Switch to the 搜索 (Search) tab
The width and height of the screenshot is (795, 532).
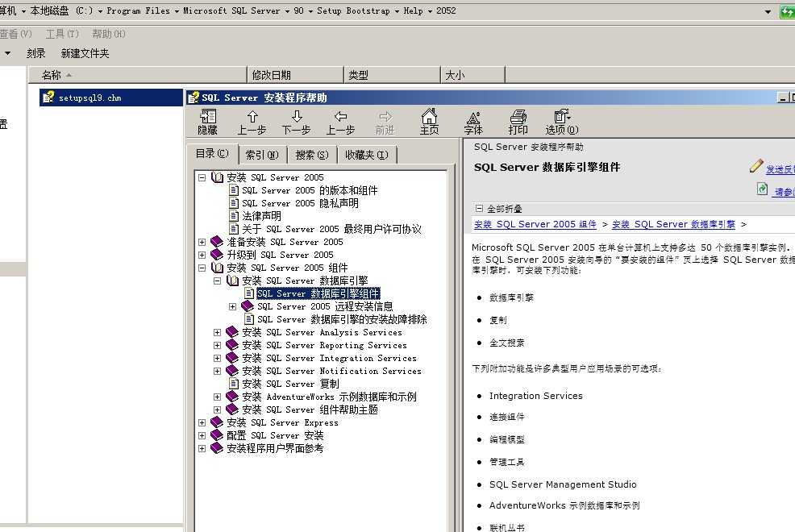point(312,155)
